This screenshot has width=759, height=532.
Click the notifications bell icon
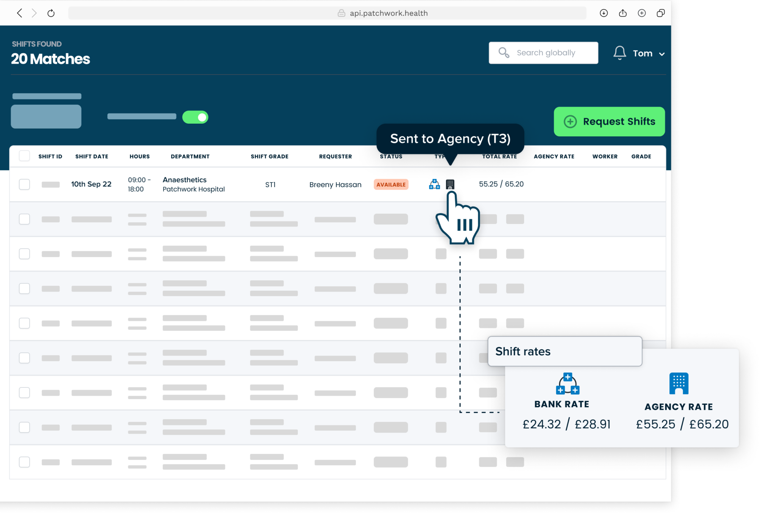tap(620, 53)
